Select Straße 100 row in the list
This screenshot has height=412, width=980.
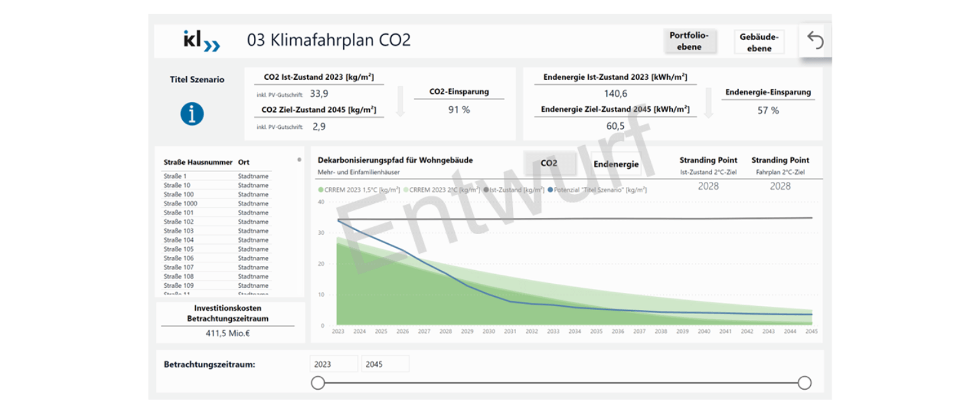click(178, 195)
